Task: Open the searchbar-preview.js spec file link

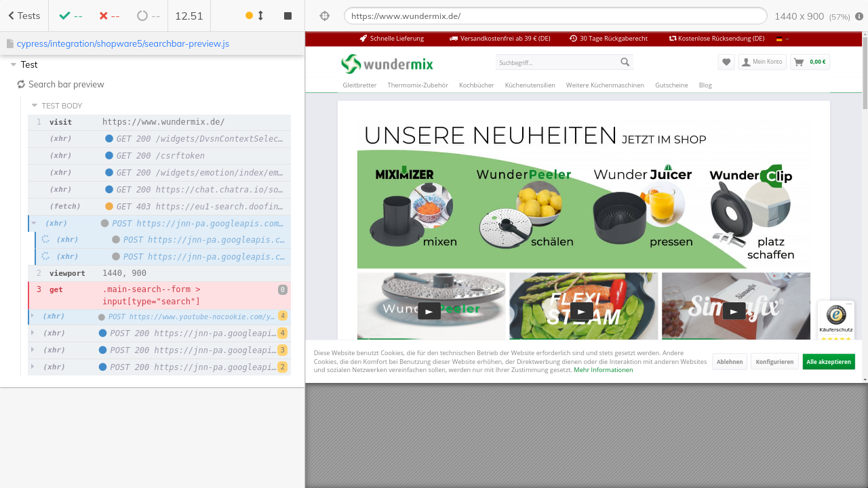Action: click(x=123, y=43)
